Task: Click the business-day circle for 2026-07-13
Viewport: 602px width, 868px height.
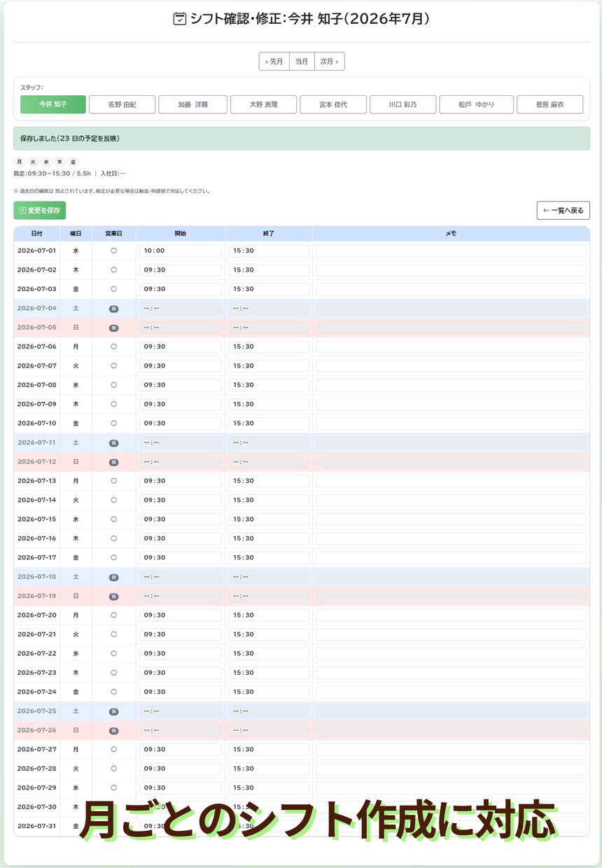Action: tap(113, 481)
